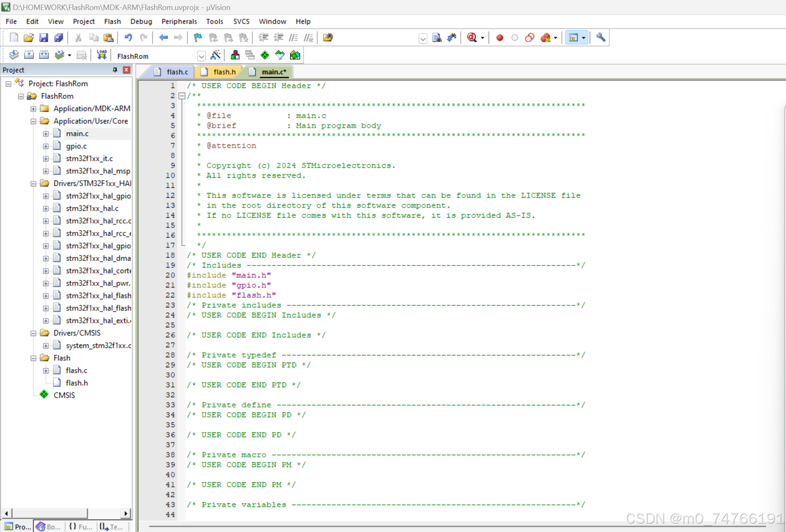Open Options for Target wand icon
The width and height of the screenshot is (786, 532).
click(x=215, y=55)
